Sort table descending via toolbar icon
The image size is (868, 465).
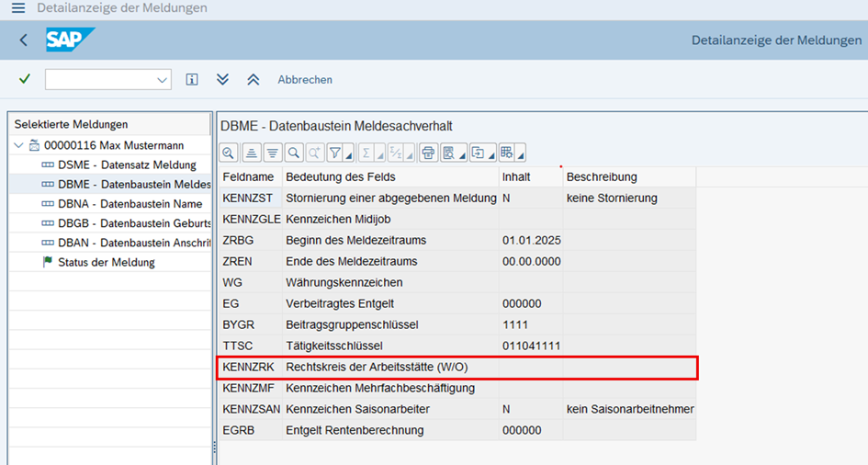[x=272, y=153]
